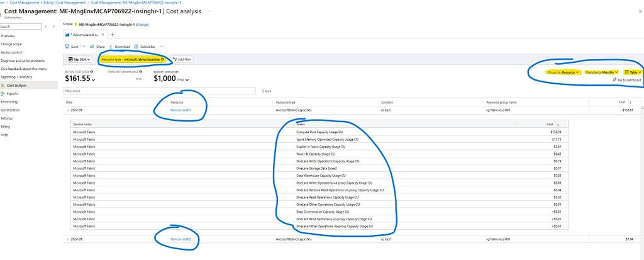Viewport: 644px width, 260px height.
Task: Open the fabricoreus002 resource link
Action: pos(180,239)
